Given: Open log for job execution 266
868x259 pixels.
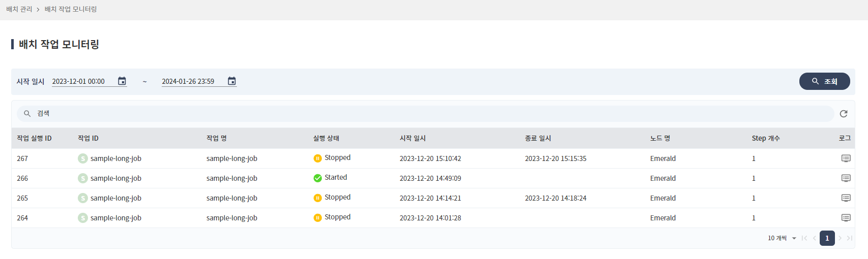Looking at the screenshot, I should (x=846, y=178).
